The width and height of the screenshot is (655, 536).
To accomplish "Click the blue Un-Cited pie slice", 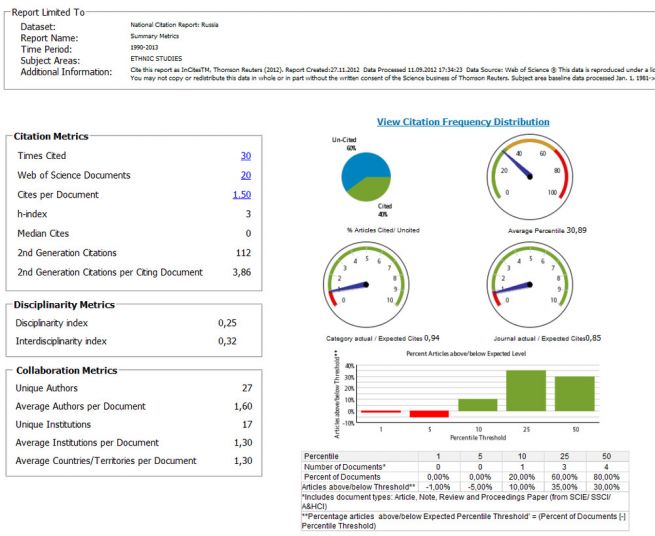I will tap(361, 167).
